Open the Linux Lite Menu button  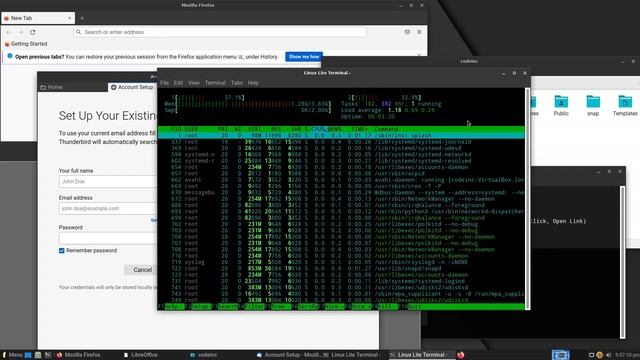12,355
